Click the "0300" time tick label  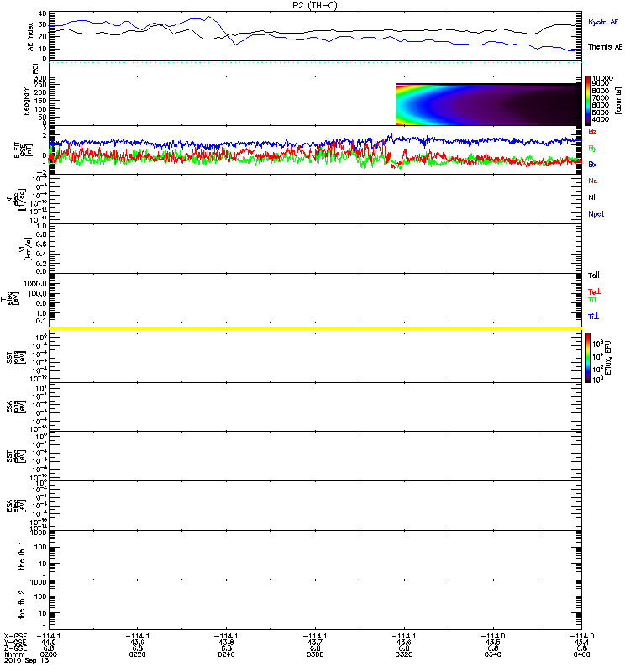[x=315, y=654]
